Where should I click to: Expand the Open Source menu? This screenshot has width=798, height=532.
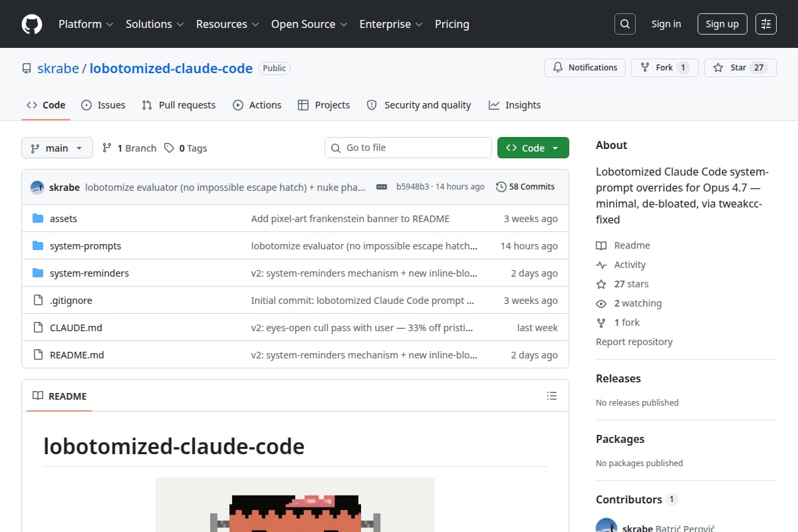309,24
